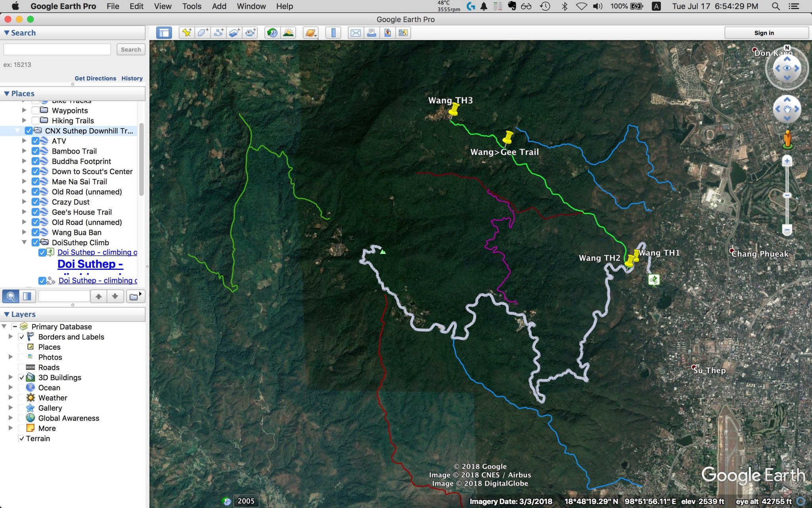Collapse the Search panel
The image size is (812, 508).
(6, 33)
